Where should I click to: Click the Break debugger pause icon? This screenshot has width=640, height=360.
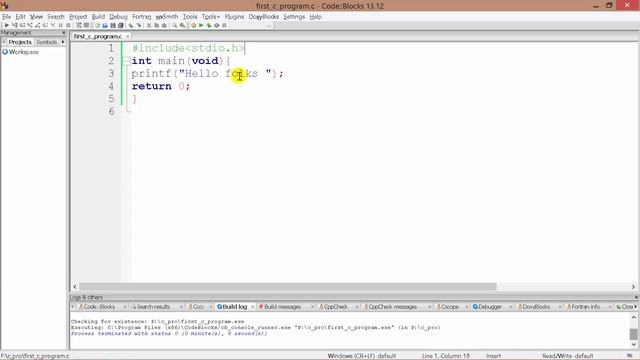click(x=60, y=25)
